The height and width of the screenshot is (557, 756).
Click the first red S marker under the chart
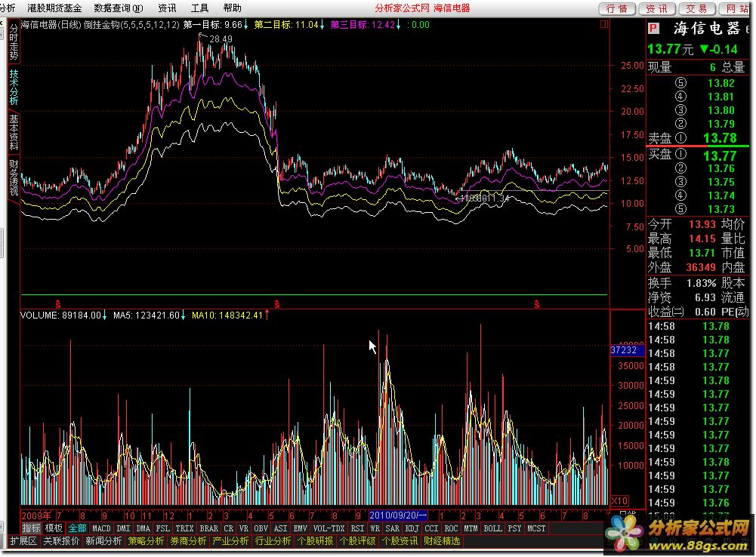click(58, 304)
